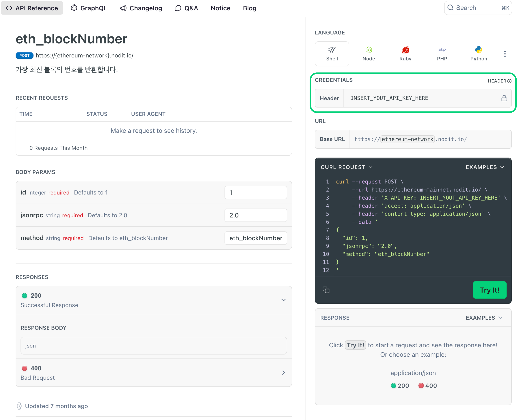Open the Notice menu item
527x420 pixels.
click(x=220, y=8)
